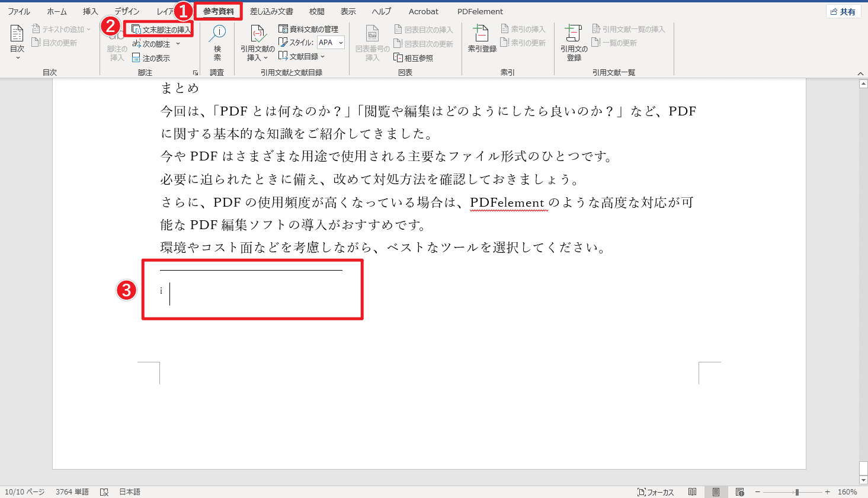
Task: Open the PDFelement tab
Action: (x=480, y=11)
